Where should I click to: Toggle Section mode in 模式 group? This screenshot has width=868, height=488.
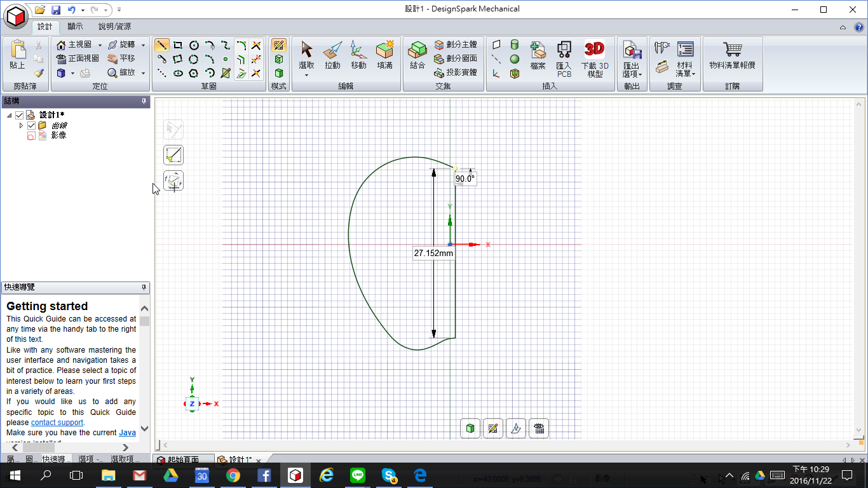(x=278, y=59)
